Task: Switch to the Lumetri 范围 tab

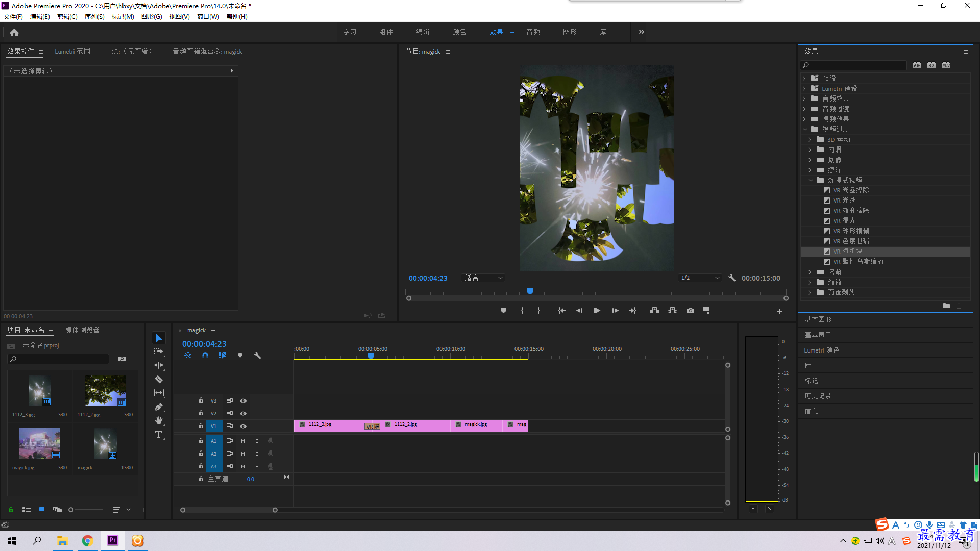Action: [x=72, y=52]
